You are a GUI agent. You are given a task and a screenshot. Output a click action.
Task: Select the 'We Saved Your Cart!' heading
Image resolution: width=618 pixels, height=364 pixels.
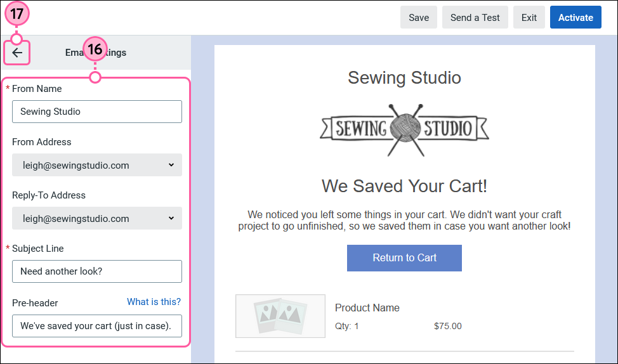tap(404, 186)
